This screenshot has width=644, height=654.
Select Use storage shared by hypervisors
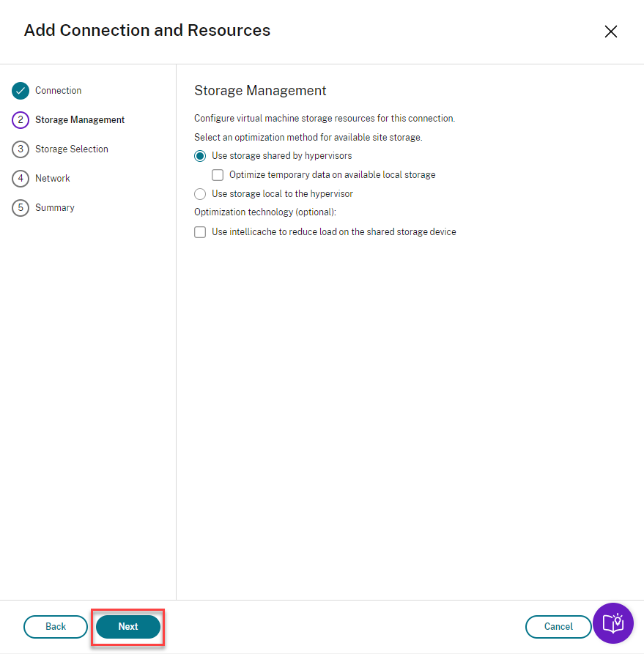point(200,156)
